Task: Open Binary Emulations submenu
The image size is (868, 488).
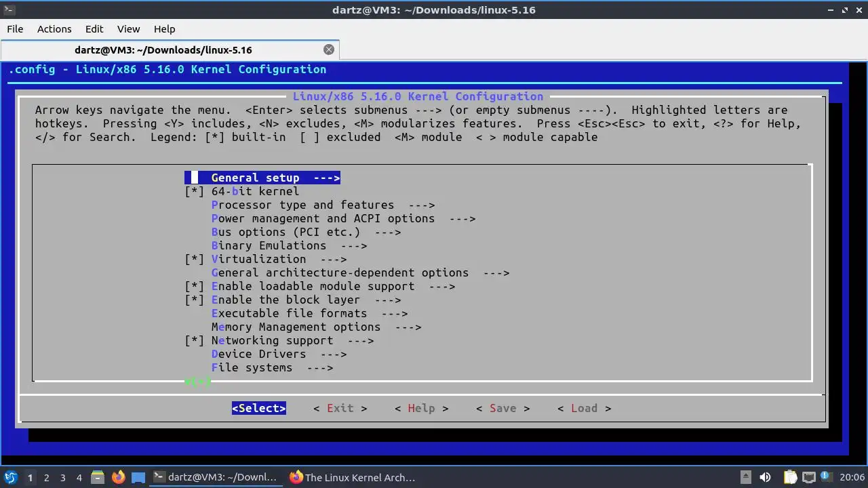Action: [x=289, y=245]
